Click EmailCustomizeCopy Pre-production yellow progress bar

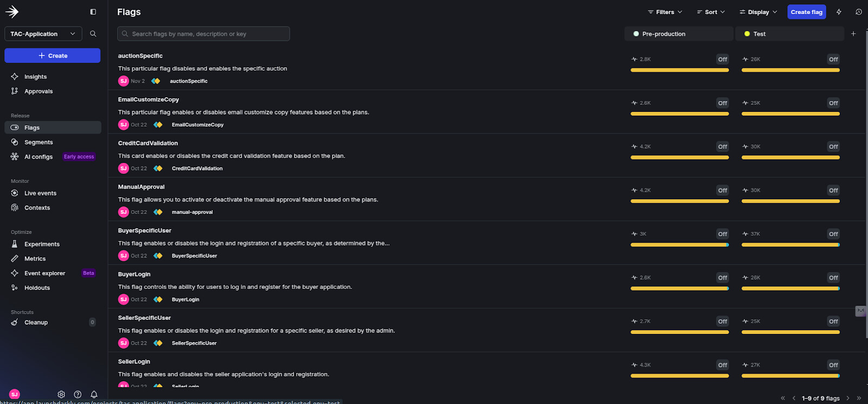point(679,114)
